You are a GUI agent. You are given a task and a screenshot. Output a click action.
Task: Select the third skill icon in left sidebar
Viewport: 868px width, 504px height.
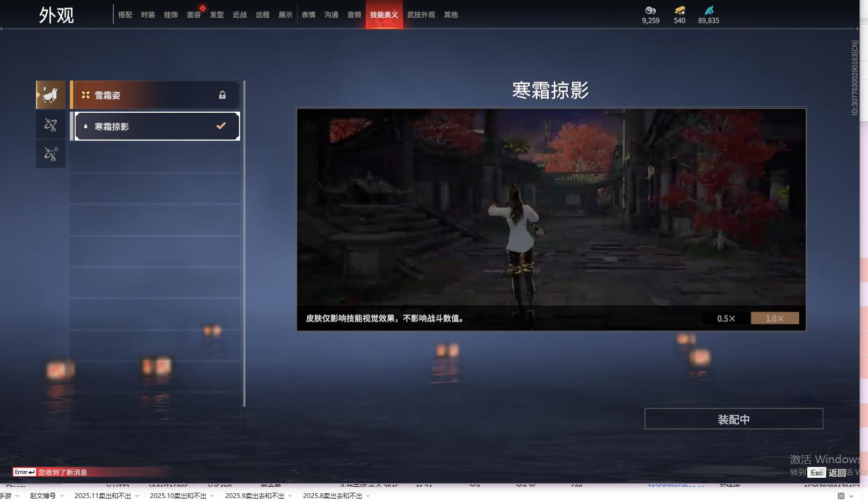(x=50, y=154)
